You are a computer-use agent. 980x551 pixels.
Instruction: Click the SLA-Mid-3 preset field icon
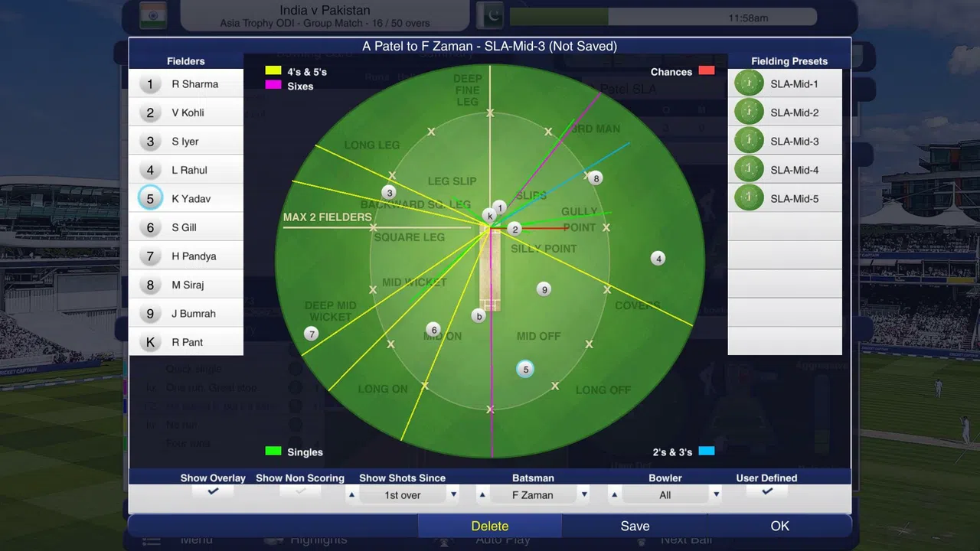coord(749,141)
